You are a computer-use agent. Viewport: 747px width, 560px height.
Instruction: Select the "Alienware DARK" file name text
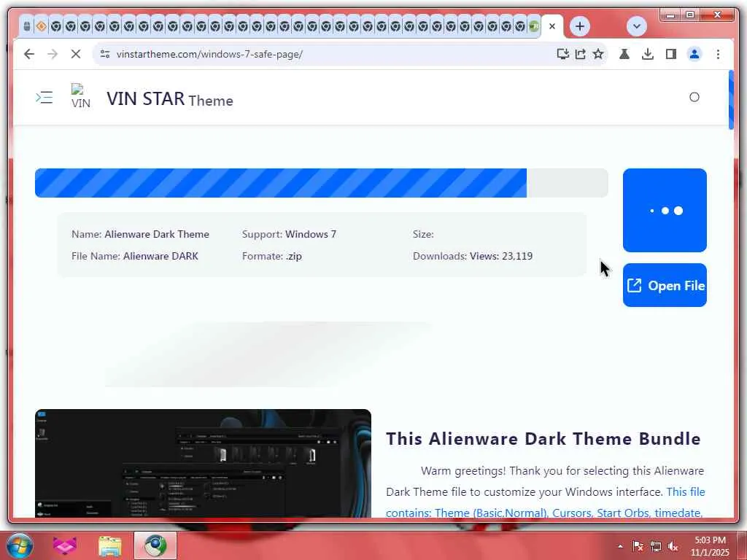(x=160, y=256)
